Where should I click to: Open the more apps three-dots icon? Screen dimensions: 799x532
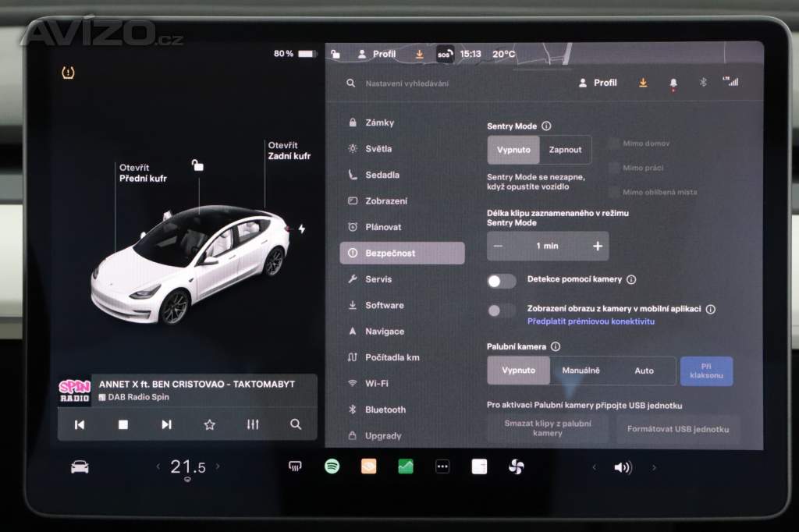point(442,466)
